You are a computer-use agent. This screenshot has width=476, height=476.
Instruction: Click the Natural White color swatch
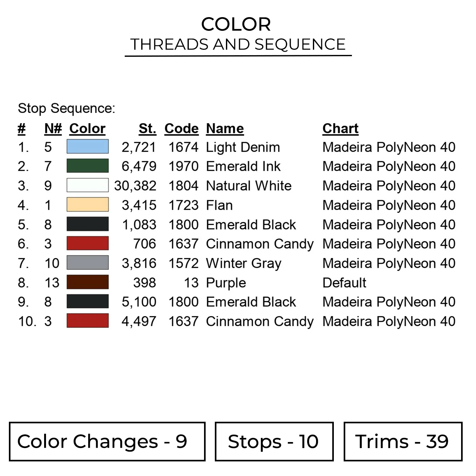pyautogui.click(x=88, y=185)
